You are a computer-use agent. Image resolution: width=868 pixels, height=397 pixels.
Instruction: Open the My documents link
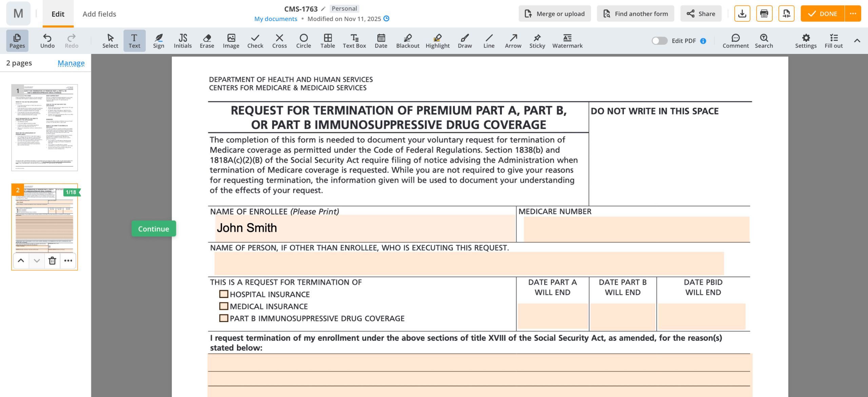point(276,19)
